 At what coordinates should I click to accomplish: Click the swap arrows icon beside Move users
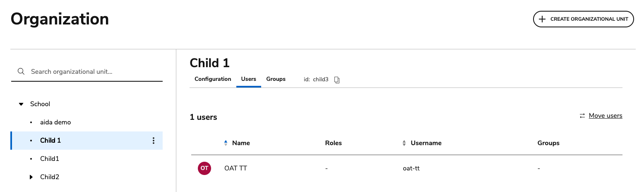point(582,116)
